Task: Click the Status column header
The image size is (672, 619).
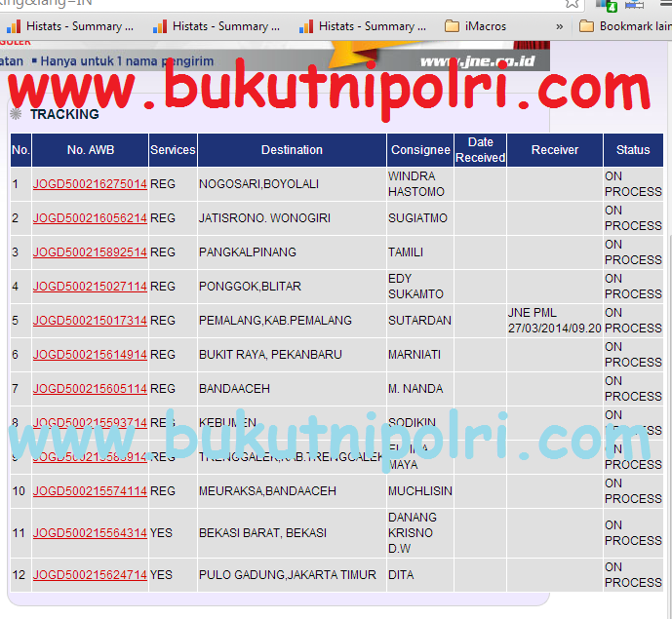Action: point(633,150)
